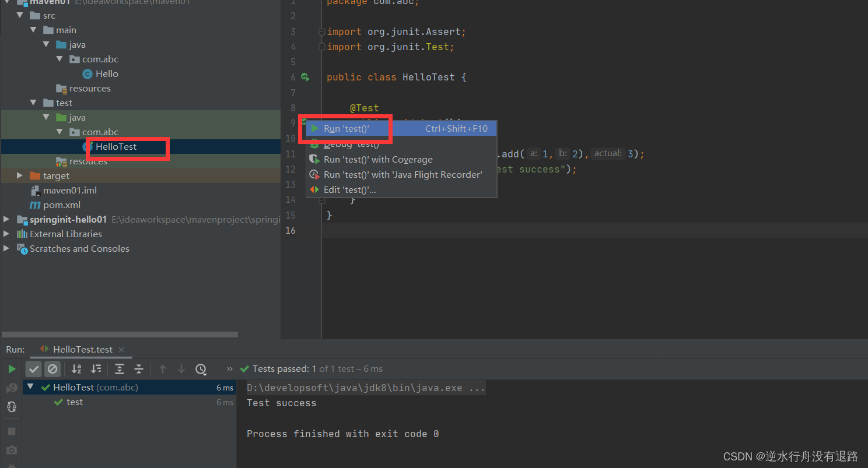
Task: Toggle Show Ignored tests button
Action: point(52,369)
